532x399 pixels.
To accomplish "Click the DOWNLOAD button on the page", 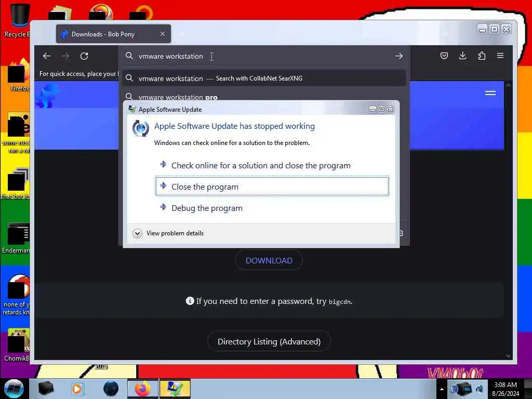I will [x=269, y=261].
